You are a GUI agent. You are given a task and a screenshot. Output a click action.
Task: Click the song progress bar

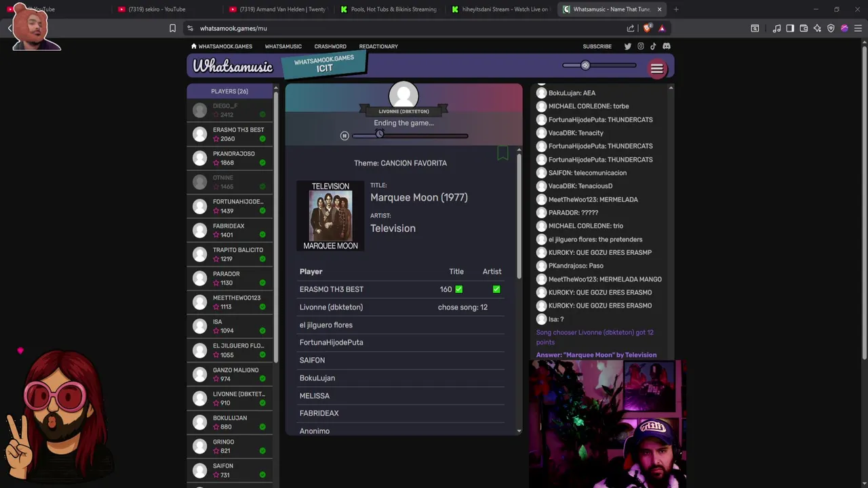tap(410, 136)
